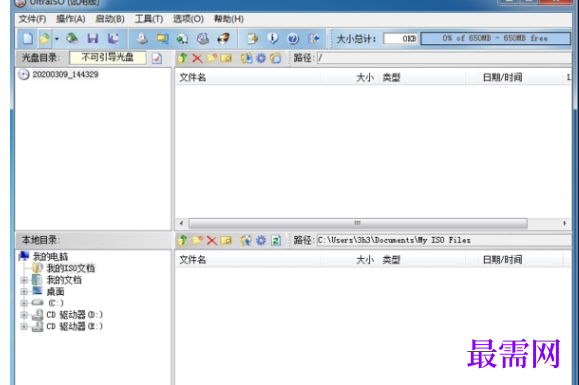
Task: Save the image with the floppy disk icon
Action: (x=92, y=38)
